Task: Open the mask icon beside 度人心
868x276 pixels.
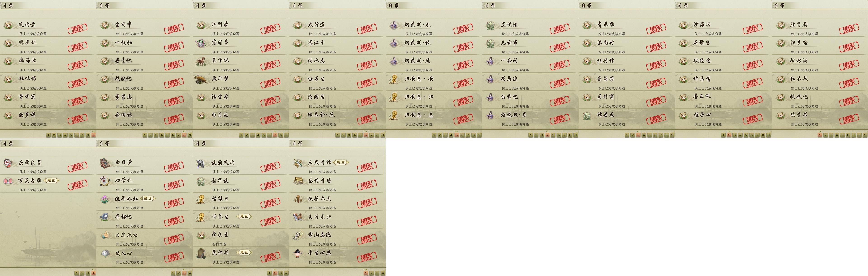Action: [x=105, y=253]
